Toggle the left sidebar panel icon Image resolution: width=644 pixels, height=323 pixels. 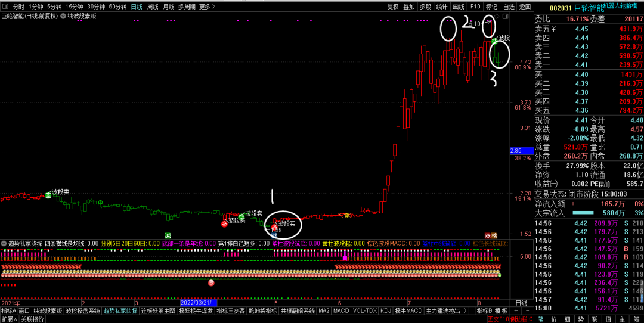(5, 7)
